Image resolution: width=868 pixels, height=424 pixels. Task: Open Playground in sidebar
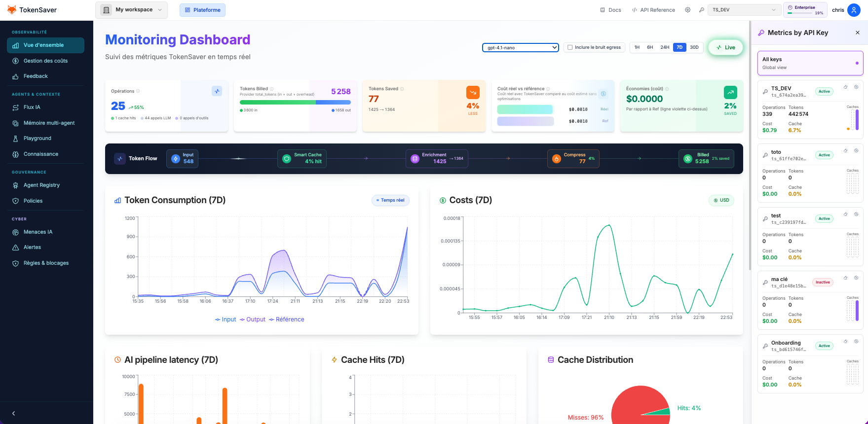click(45, 139)
